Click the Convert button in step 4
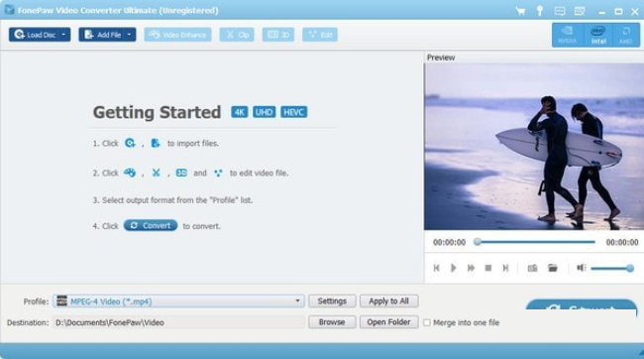Viewport: 644px width, 359px height. click(x=151, y=225)
